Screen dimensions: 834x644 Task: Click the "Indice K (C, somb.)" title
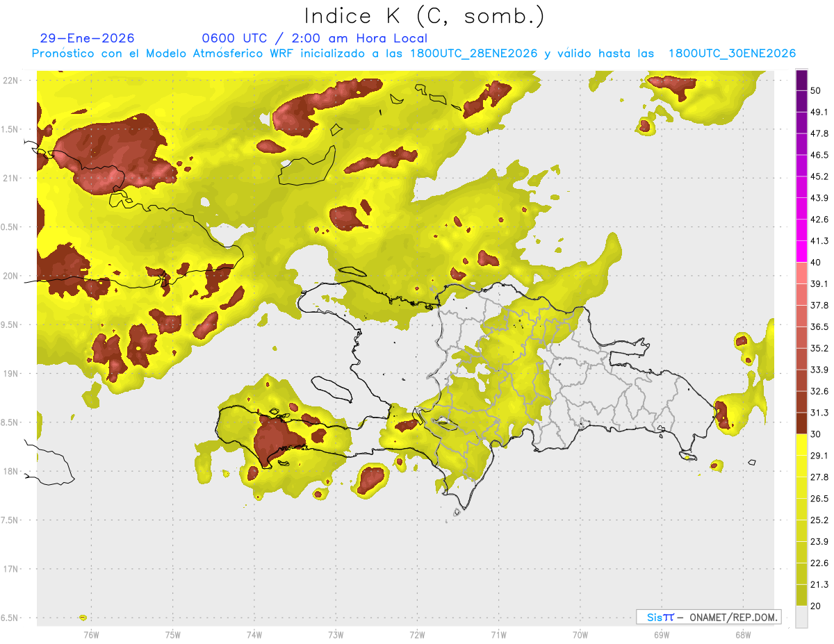425,16
